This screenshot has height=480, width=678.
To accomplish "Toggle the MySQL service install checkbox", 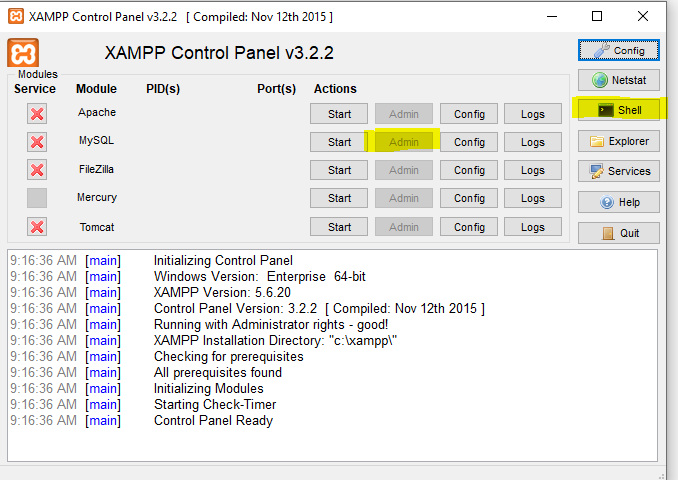I will tap(37, 142).
